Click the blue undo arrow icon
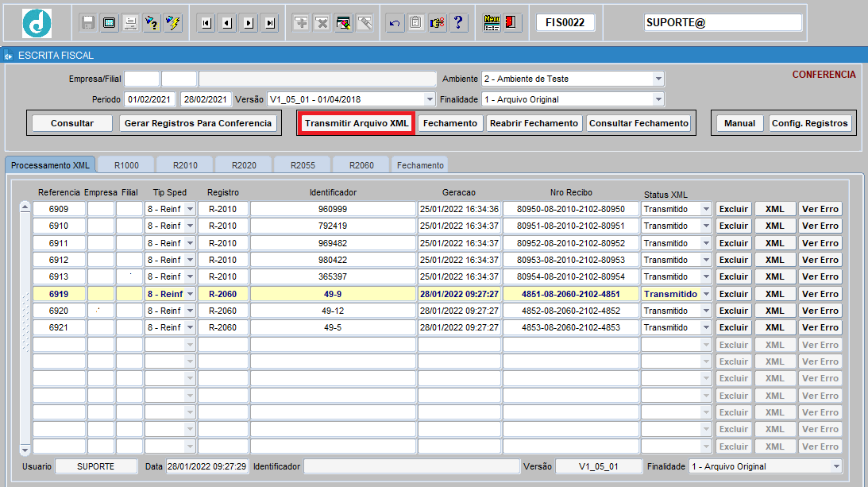The height and width of the screenshot is (487, 868). [395, 23]
